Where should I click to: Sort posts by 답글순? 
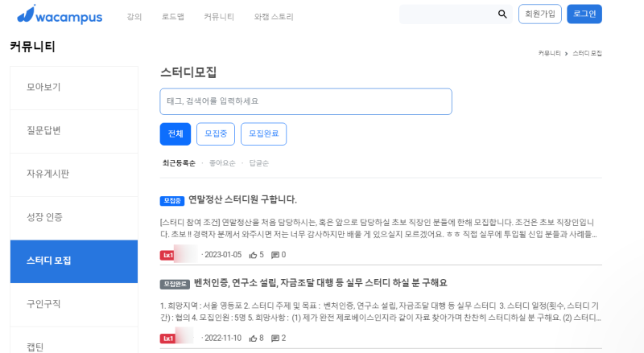click(x=258, y=163)
